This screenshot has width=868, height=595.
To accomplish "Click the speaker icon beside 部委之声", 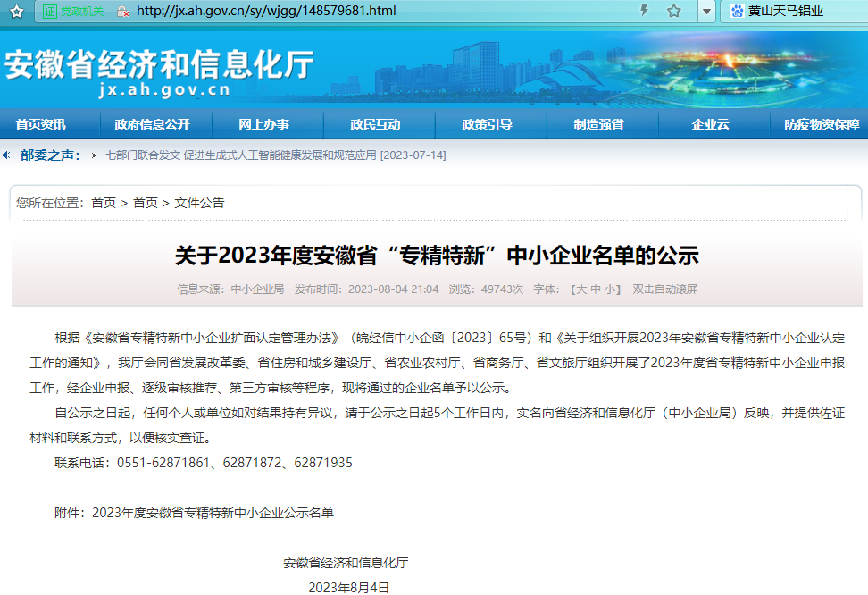I will coord(6,155).
